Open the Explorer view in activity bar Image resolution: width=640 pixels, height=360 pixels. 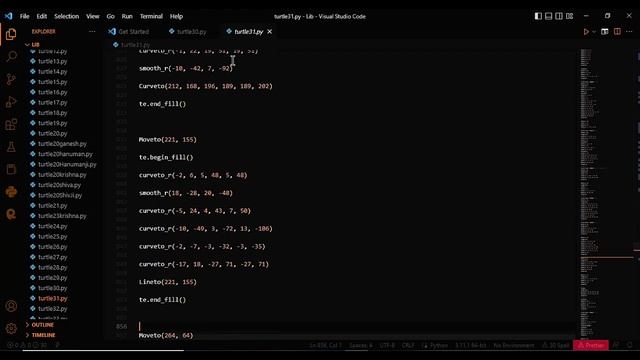pyautogui.click(x=11, y=34)
